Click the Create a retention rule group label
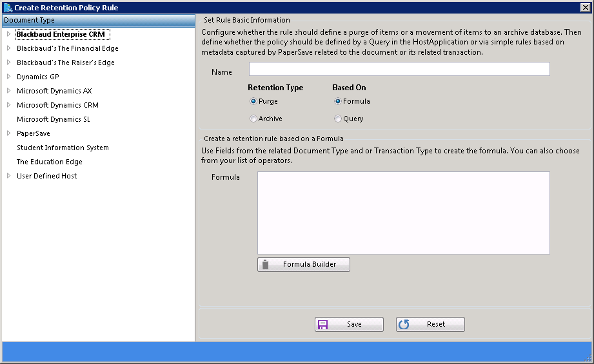The height and width of the screenshot is (364, 594). click(x=273, y=139)
